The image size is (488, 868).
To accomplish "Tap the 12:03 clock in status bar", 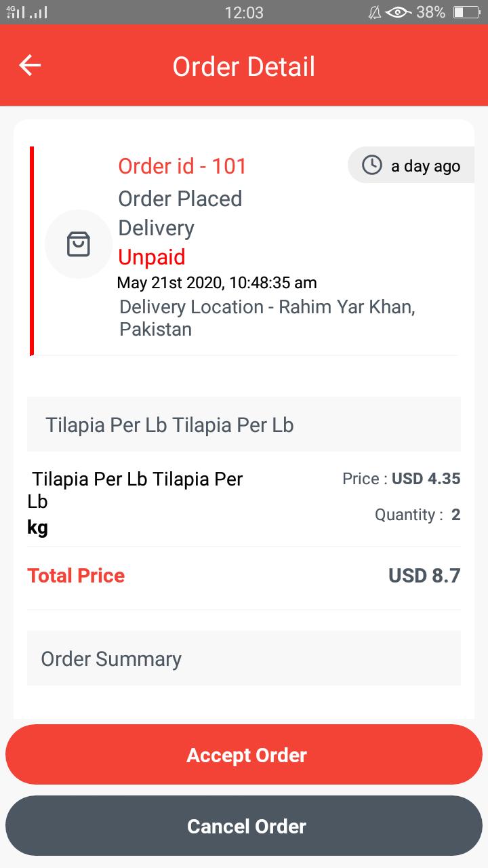I will 244,12.
